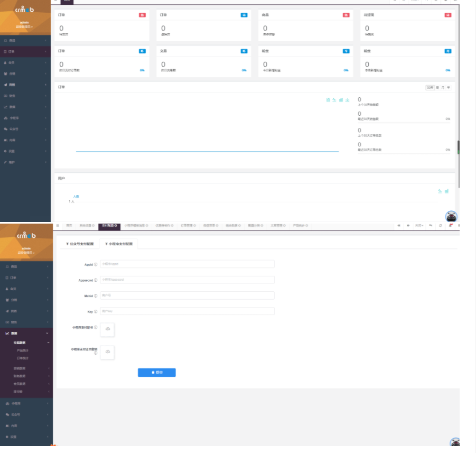Open 优惠券制作 tab
Screen dimensions: 476x453
click(x=164, y=225)
